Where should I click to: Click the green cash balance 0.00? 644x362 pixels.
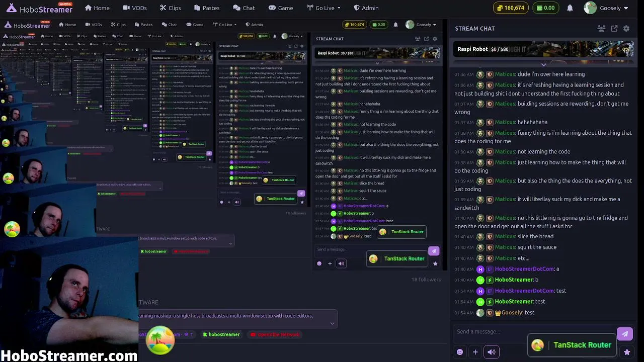tap(546, 8)
